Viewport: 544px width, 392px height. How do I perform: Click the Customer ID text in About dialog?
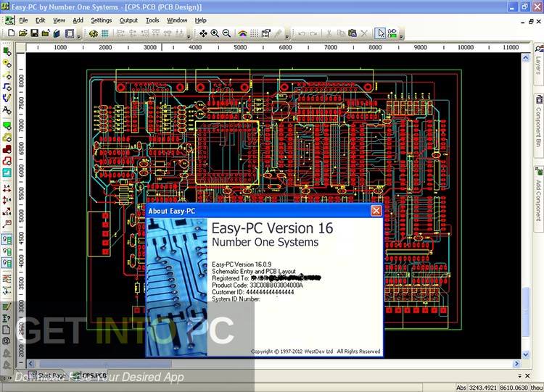click(253, 292)
